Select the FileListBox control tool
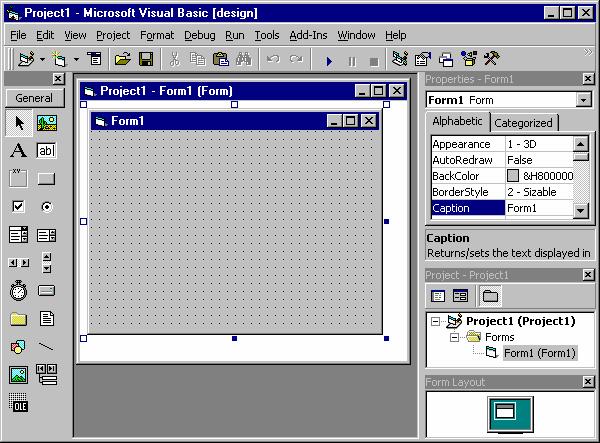This screenshot has height=443, width=600. click(x=47, y=319)
